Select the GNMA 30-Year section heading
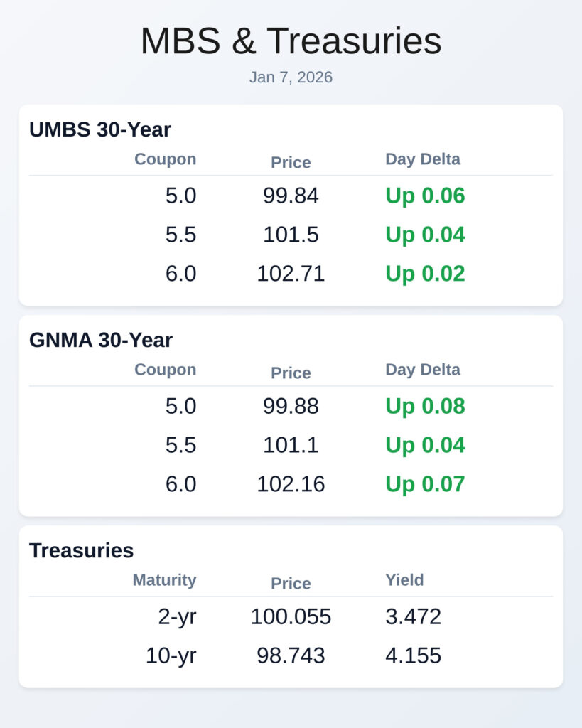582x728 pixels. [x=101, y=340]
